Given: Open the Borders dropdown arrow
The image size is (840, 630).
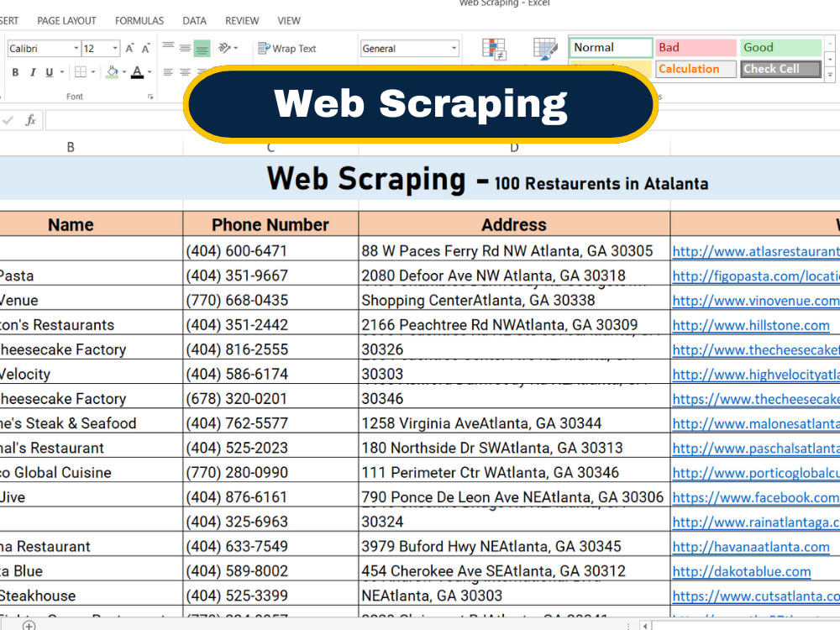Looking at the screenshot, I should 93,71.
